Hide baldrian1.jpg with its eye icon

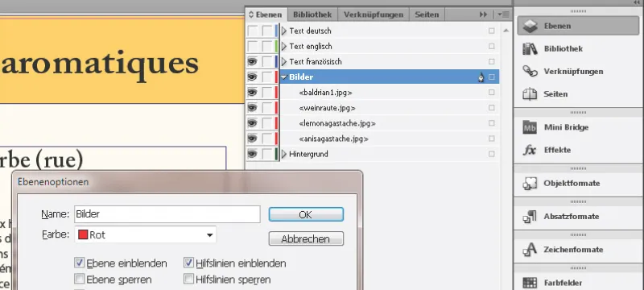click(x=252, y=93)
